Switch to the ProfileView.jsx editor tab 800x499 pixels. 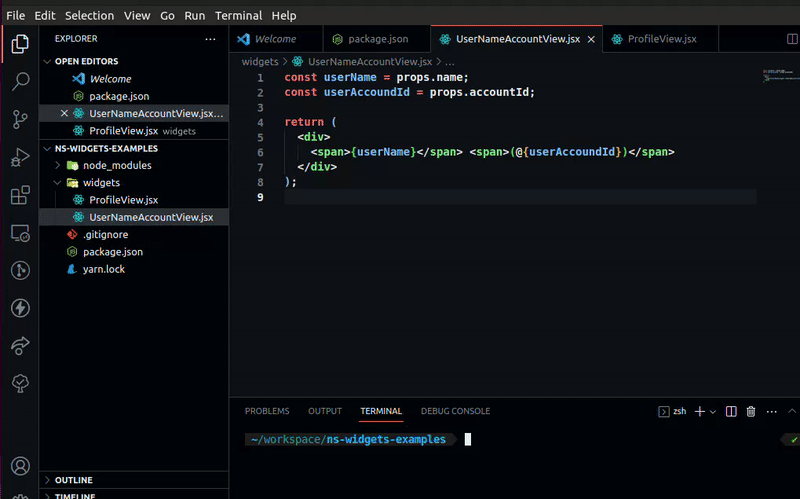click(659, 39)
